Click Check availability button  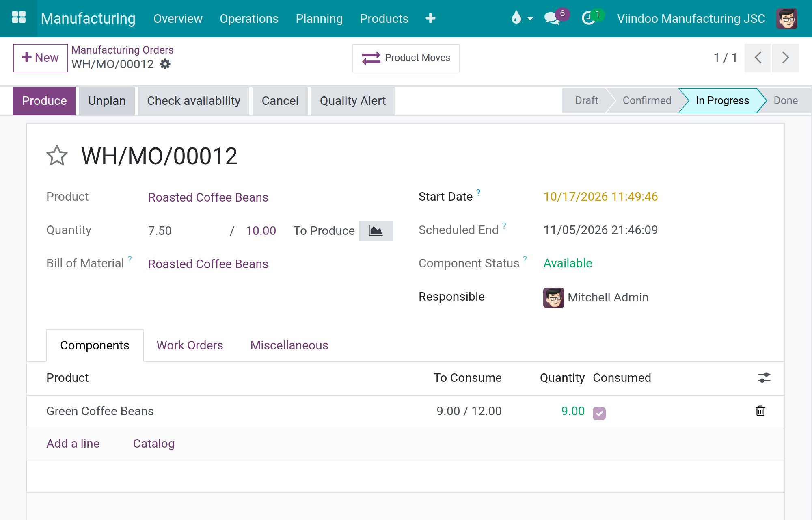point(194,101)
